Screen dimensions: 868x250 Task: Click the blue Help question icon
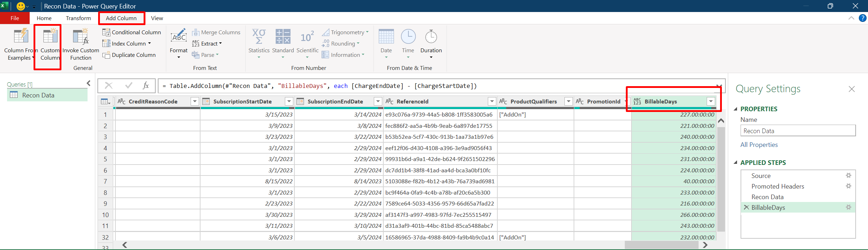[863, 18]
